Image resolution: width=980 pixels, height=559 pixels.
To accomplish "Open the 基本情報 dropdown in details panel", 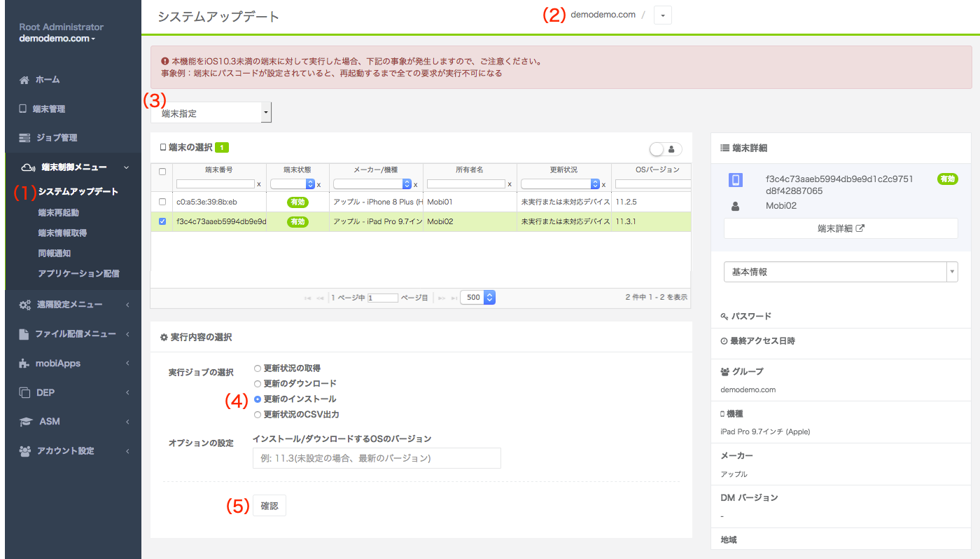I will [x=841, y=272].
